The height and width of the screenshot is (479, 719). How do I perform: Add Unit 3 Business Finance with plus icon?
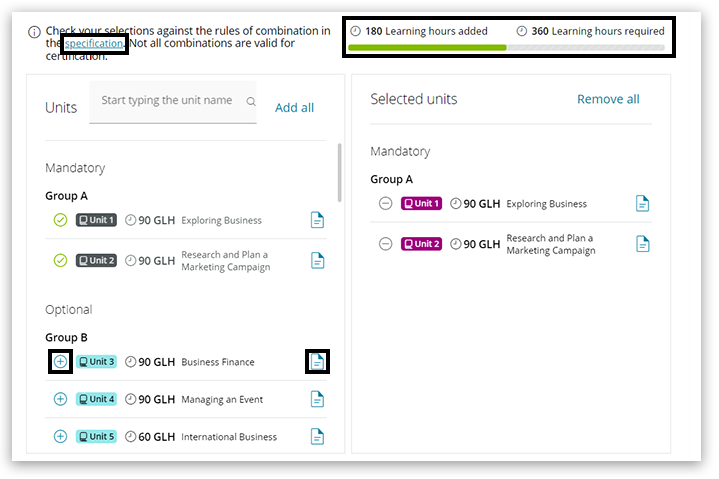tap(60, 362)
